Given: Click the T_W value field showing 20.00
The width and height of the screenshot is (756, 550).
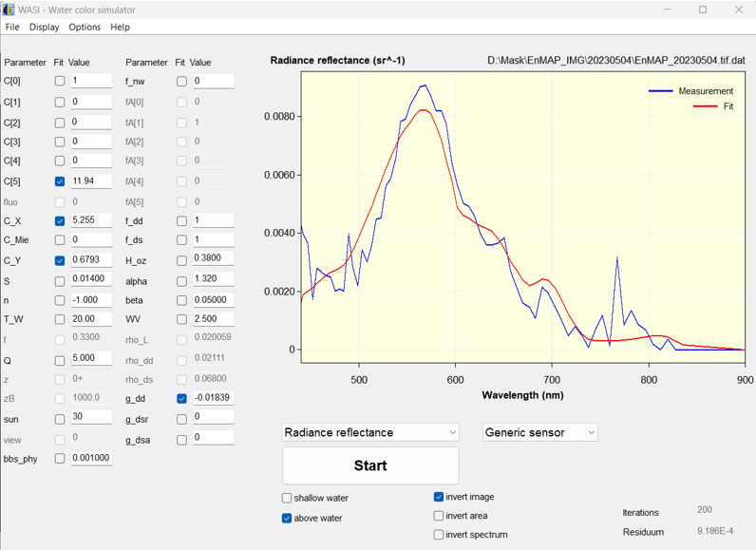Looking at the screenshot, I should click(x=91, y=319).
